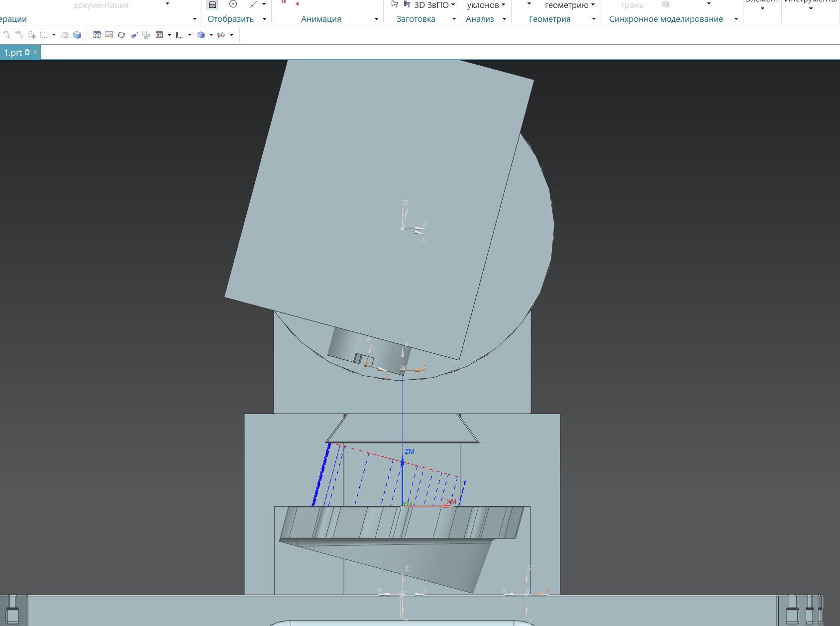Open the dashed selection rectangle dropdown arrow
This screenshot has height=626, width=840.
54,35
